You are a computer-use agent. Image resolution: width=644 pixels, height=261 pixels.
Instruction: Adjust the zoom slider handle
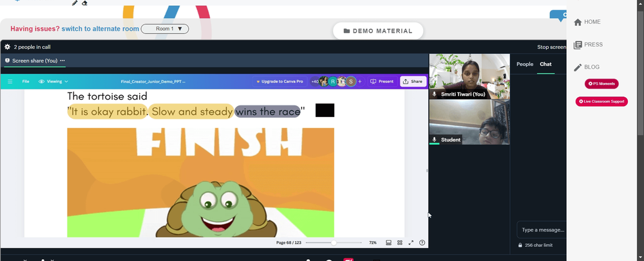[x=334, y=242]
